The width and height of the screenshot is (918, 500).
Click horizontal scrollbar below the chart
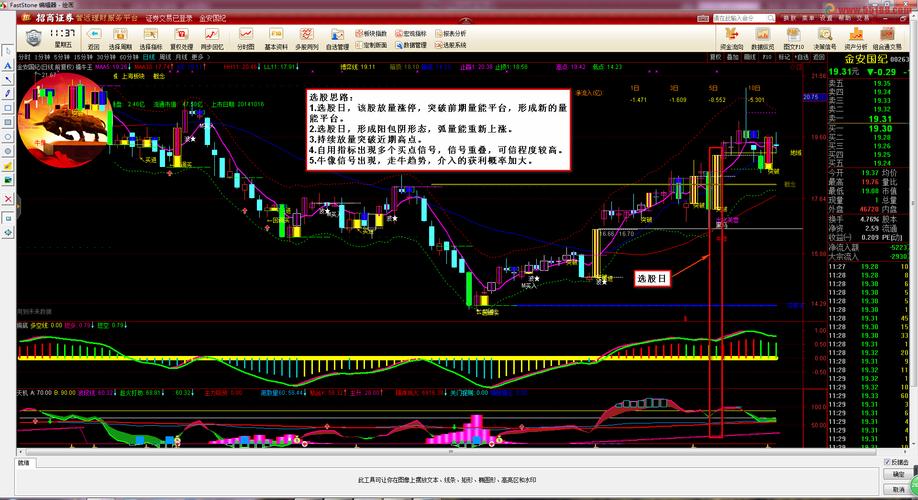pyautogui.click(x=451, y=451)
